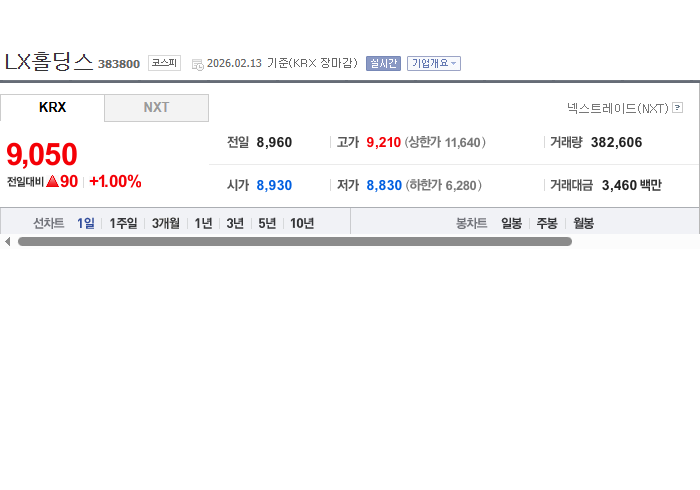The height and width of the screenshot is (490, 700).
Task: Click the trading value 3,460 백만
Action: pos(632,185)
